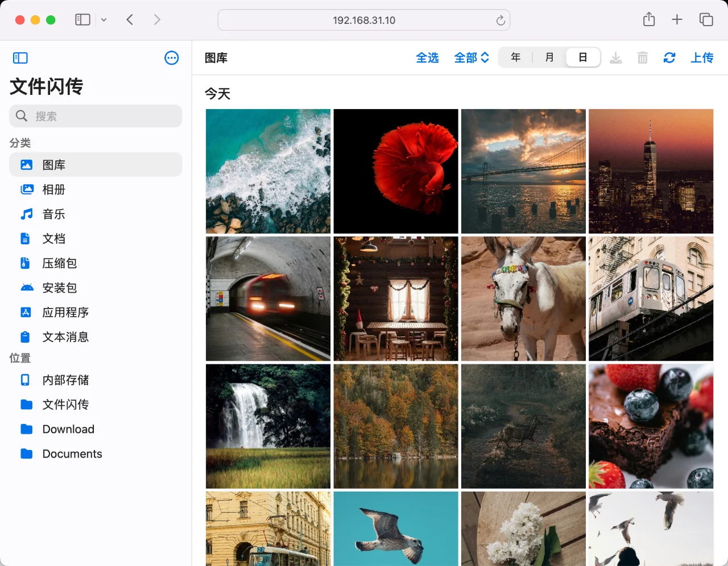Click the download icon in toolbar

616,58
